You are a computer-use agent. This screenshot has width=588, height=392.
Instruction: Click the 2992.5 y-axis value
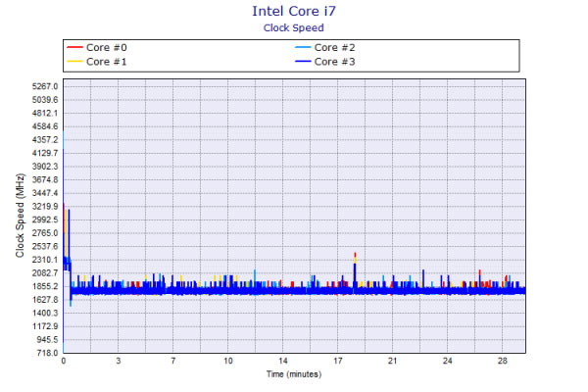45,220
